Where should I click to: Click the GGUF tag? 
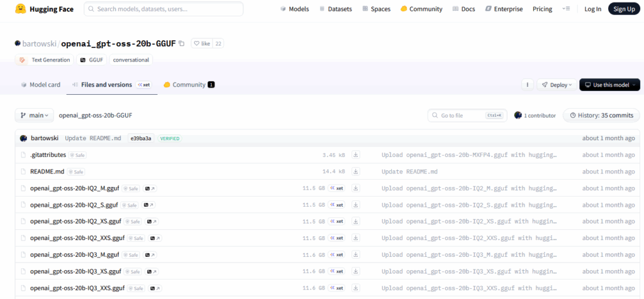92,60
